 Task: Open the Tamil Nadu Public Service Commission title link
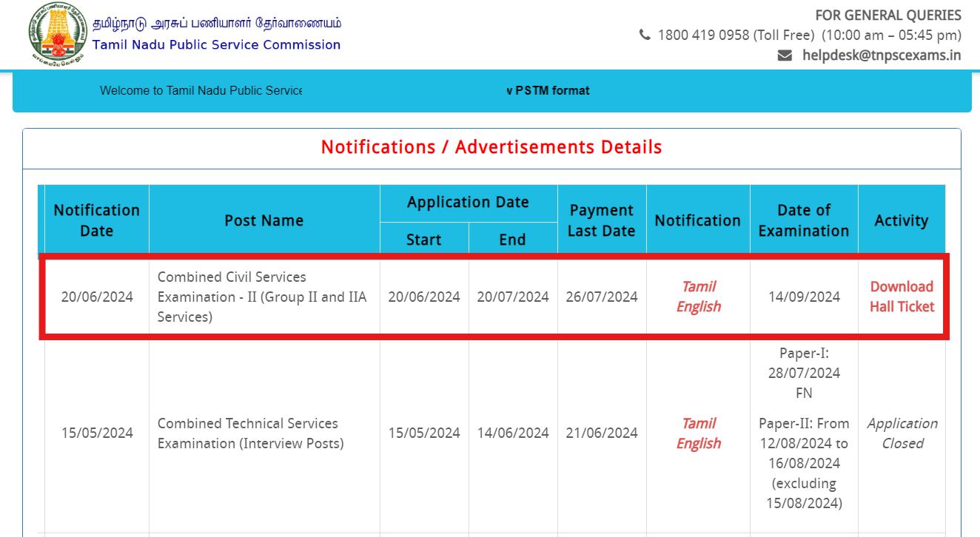point(215,44)
